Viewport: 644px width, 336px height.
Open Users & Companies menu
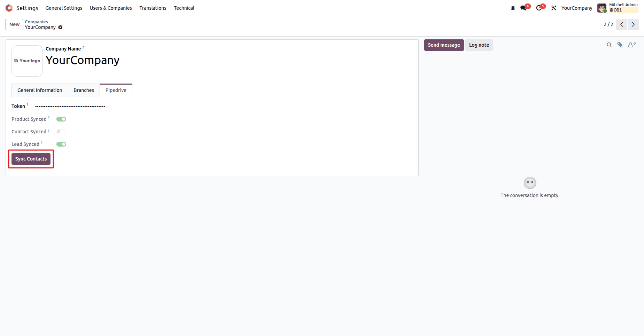(111, 8)
